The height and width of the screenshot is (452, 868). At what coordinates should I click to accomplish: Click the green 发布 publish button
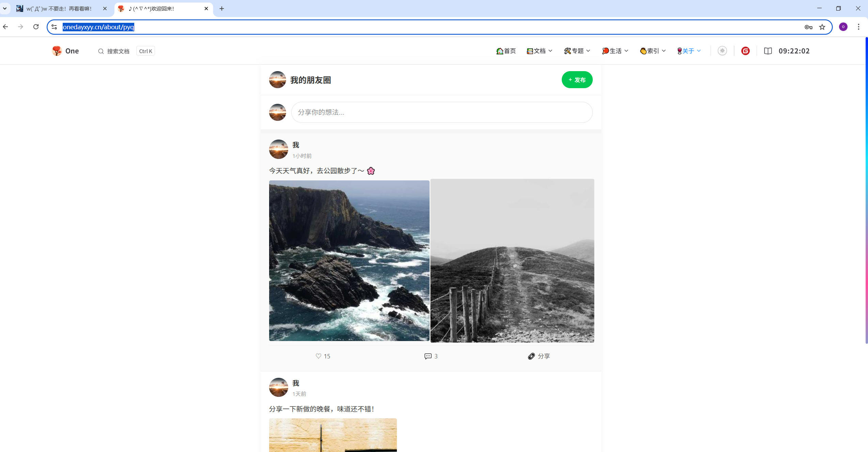pyautogui.click(x=577, y=80)
